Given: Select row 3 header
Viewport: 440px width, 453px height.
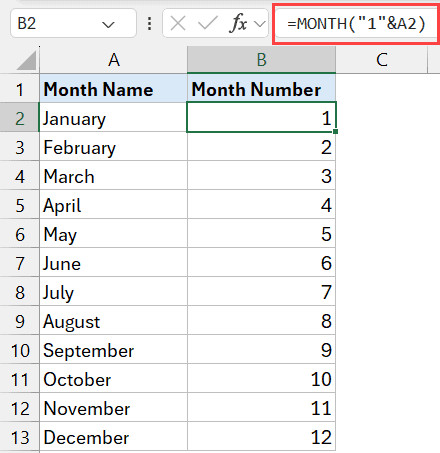Looking at the screenshot, I should (x=19, y=146).
